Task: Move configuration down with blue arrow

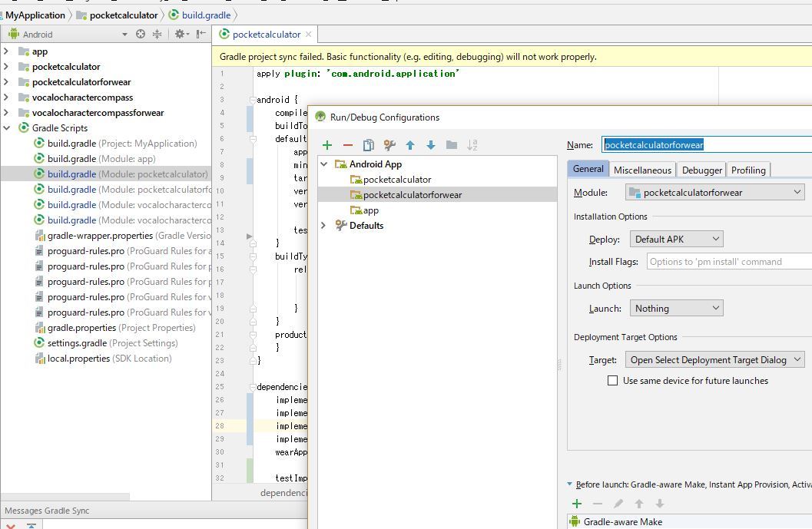Action: [x=431, y=145]
